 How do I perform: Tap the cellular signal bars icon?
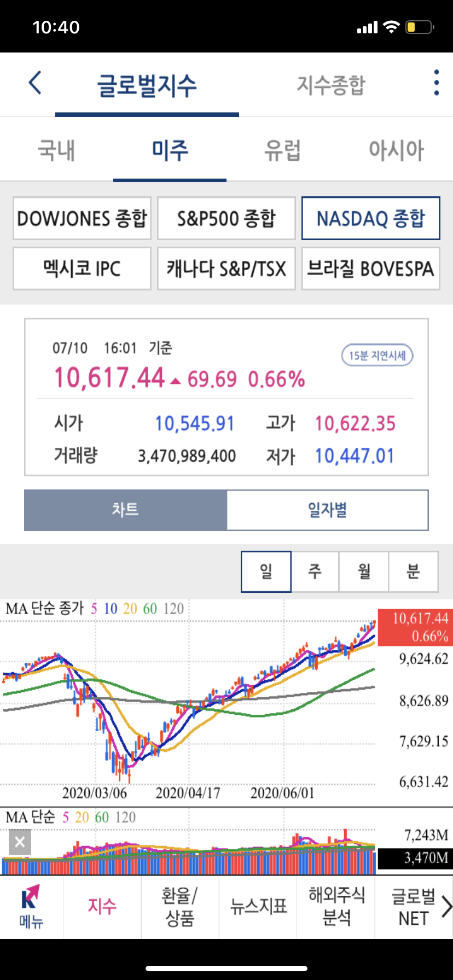pyautogui.click(x=367, y=27)
